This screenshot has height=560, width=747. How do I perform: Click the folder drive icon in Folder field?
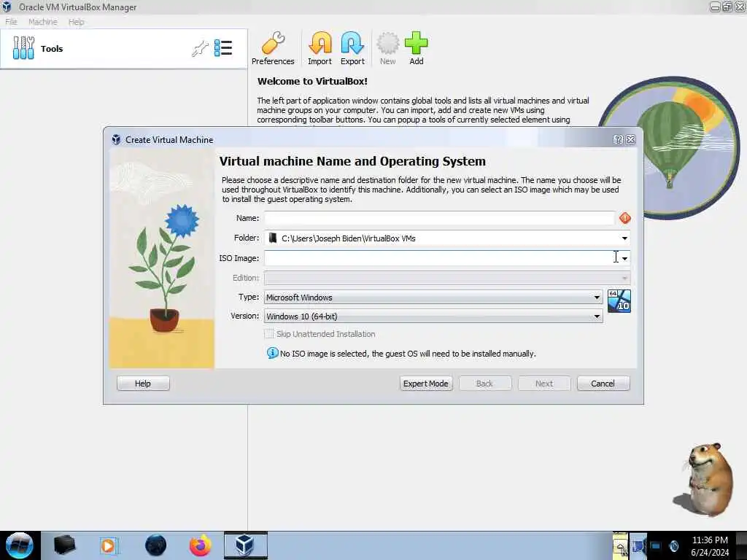[x=273, y=238]
